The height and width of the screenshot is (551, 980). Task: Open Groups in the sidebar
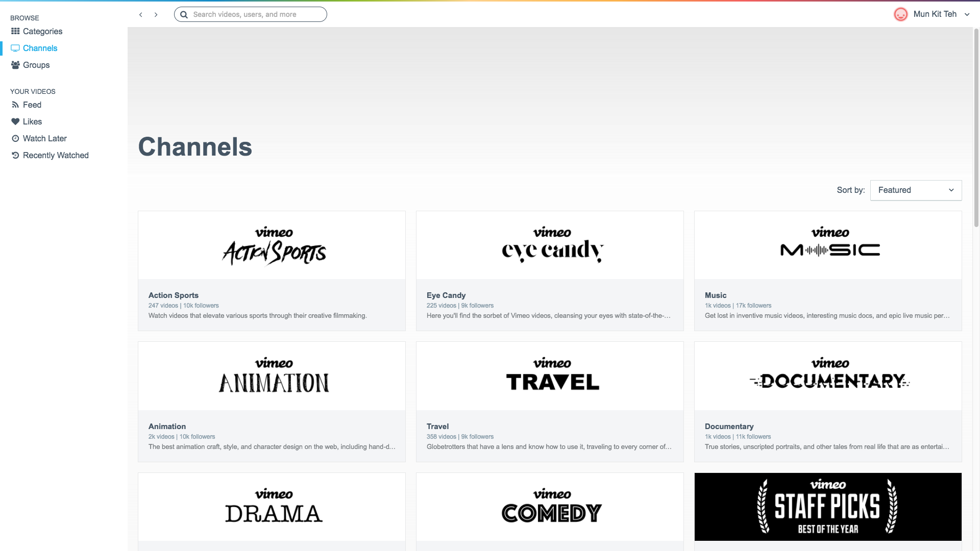click(x=36, y=65)
